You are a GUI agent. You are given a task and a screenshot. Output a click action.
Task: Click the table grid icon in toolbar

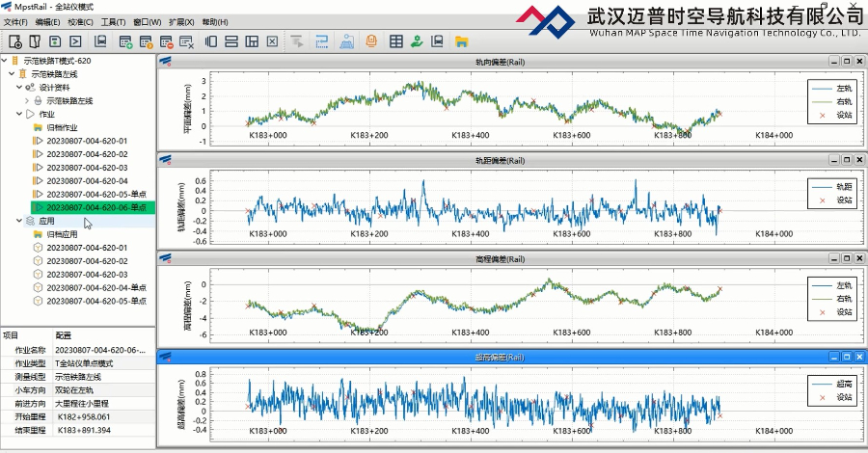(x=395, y=41)
